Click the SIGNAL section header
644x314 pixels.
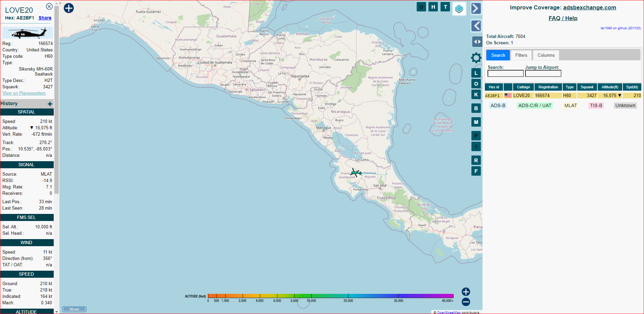(x=27, y=165)
